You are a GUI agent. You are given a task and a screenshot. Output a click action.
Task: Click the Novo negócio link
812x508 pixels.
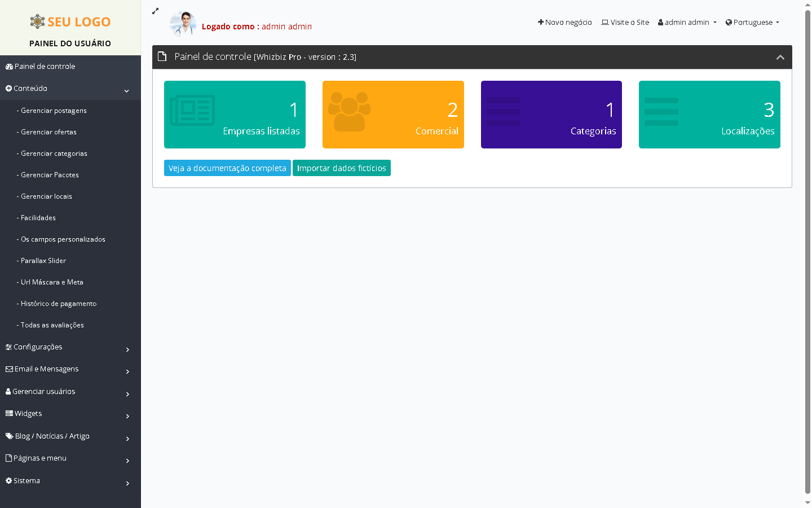[x=564, y=23]
